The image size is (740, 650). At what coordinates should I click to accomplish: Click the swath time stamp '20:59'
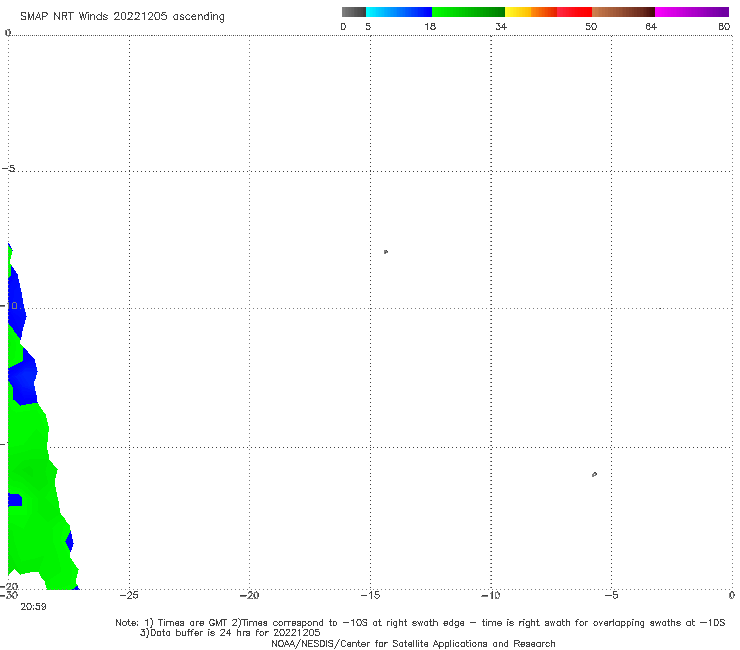tap(33, 607)
